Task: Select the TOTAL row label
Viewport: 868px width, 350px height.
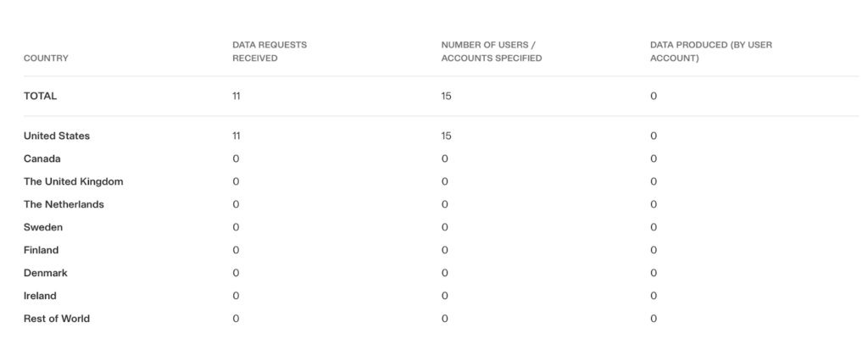Action: click(x=40, y=96)
